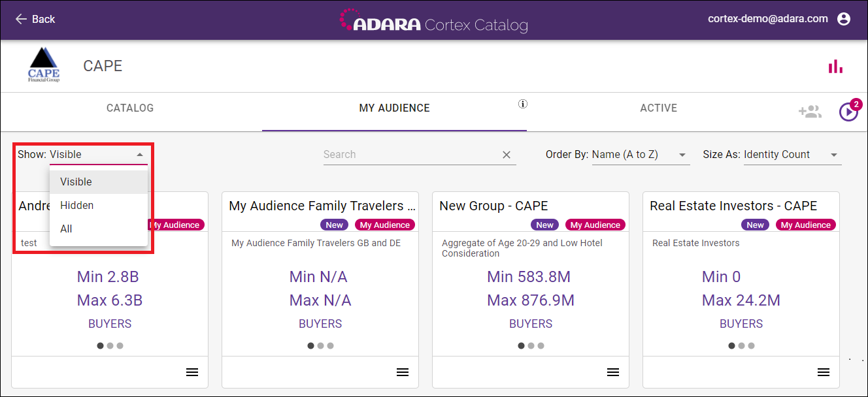Viewport: 868px width, 397px height.
Task: Click New badge on Real Estate Investors card
Action: pyautogui.click(x=756, y=225)
